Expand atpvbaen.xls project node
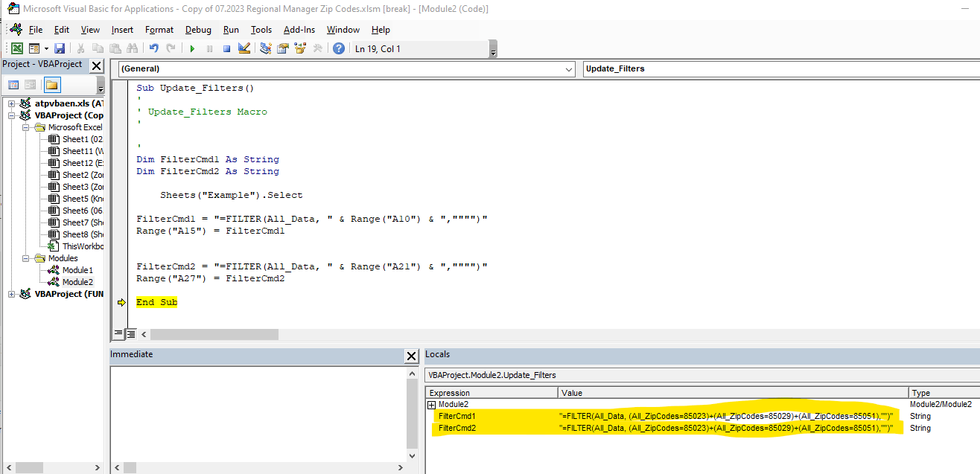 point(12,103)
